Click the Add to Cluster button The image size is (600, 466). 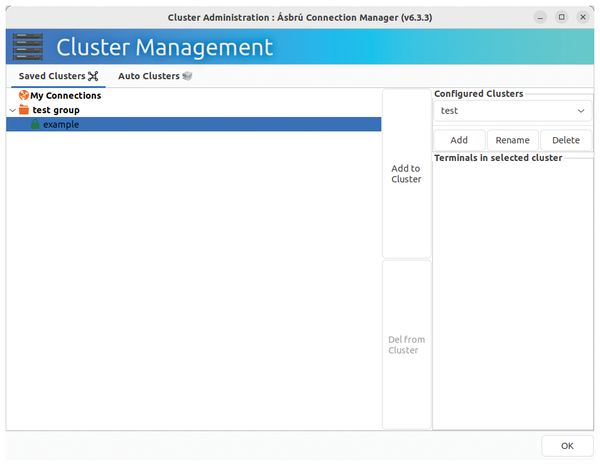[x=406, y=174]
